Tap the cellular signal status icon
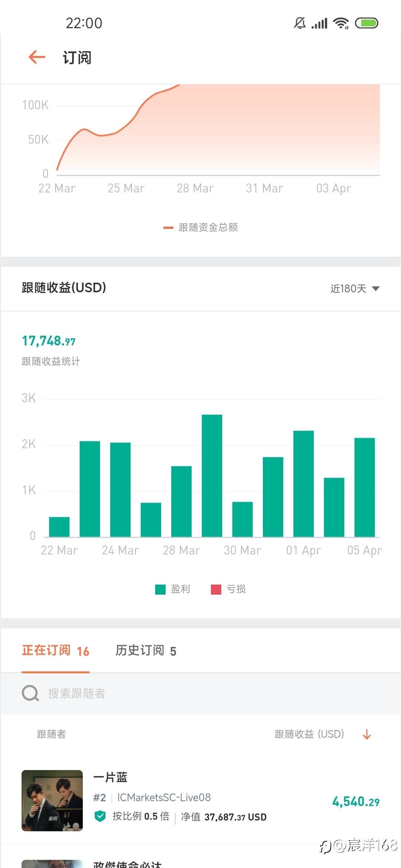 pyautogui.click(x=319, y=23)
